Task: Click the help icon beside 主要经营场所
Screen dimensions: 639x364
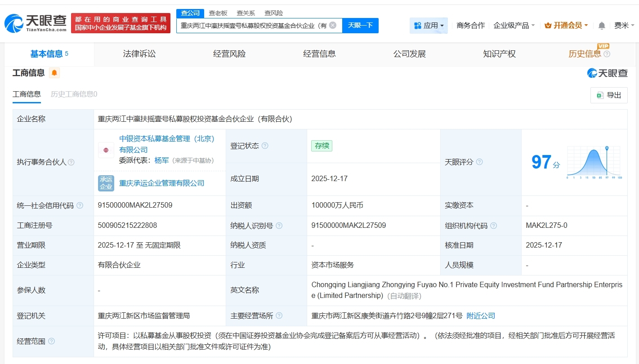Action: point(279,315)
